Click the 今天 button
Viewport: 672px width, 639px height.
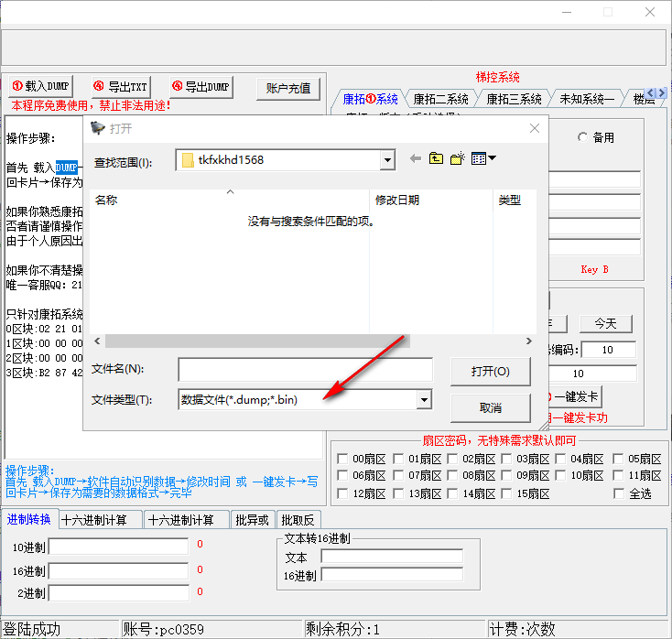[x=605, y=323]
